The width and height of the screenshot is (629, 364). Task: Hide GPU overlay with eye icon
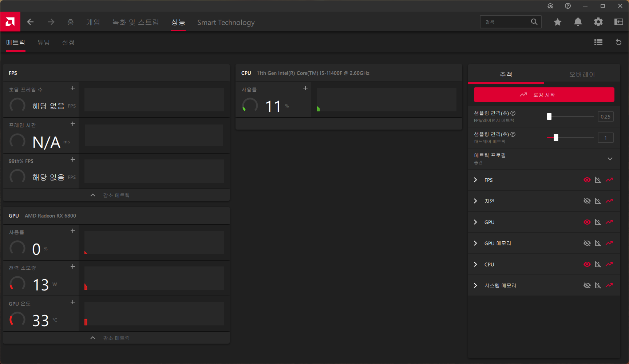coord(587,222)
